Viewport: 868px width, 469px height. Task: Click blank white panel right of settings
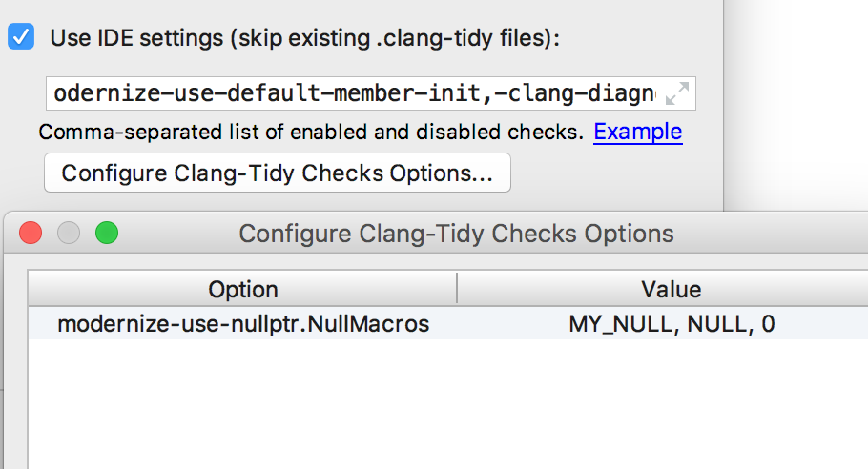(x=796, y=105)
